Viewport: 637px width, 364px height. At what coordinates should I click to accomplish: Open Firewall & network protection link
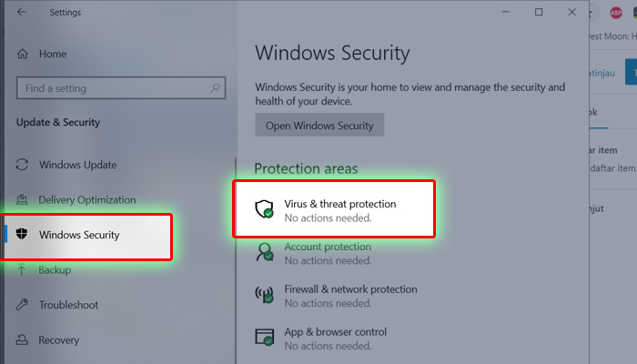click(x=350, y=289)
